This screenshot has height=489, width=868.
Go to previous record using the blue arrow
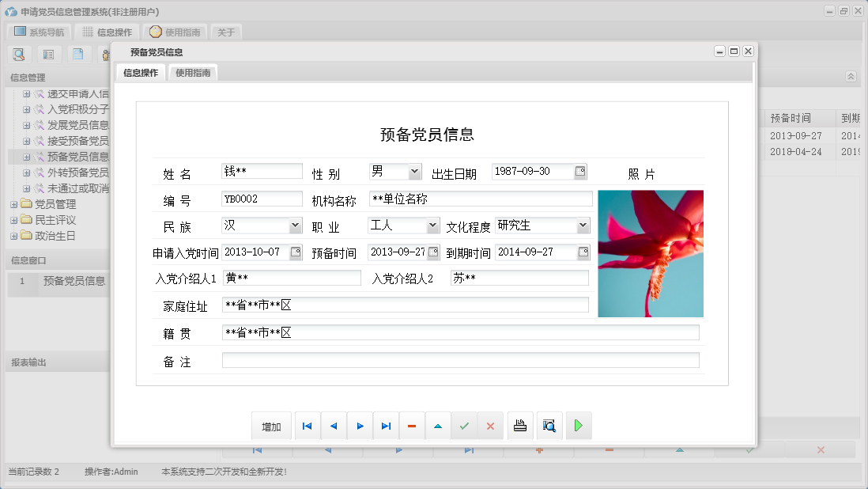(x=333, y=426)
